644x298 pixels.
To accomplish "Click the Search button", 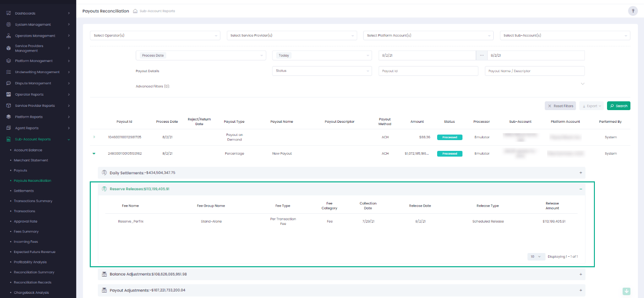I will [x=618, y=106].
